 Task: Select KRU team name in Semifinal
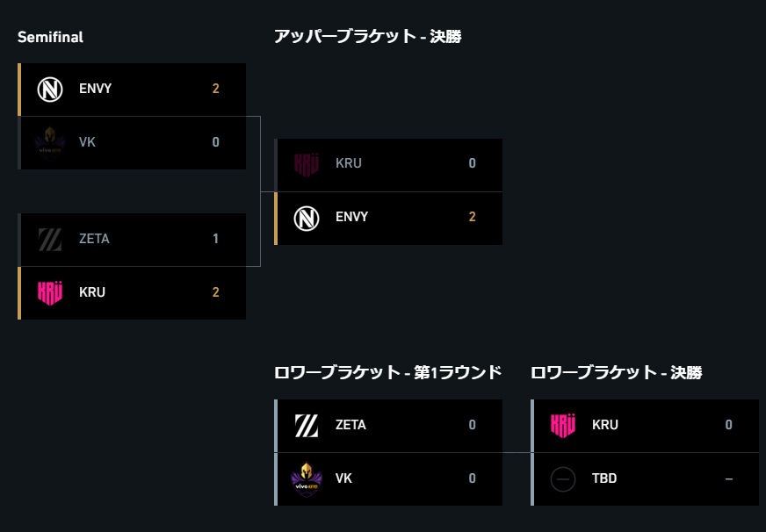[x=92, y=291]
